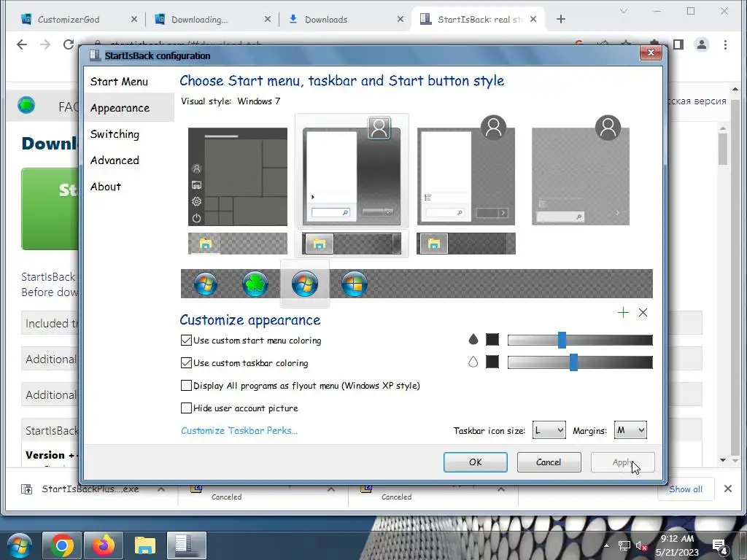
Task: Reload the browser page
Action: (x=69, y=44)
